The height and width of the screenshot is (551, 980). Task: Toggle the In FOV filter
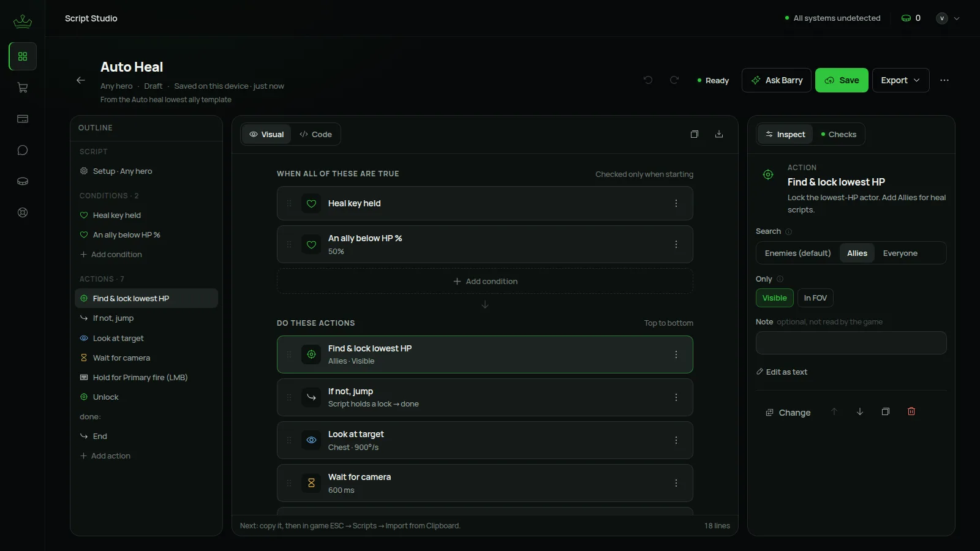coord(815,298)
